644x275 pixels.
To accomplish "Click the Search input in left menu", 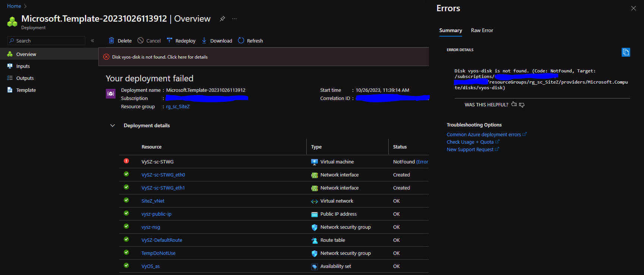I will pyautogui.click(x=46, y=41).
